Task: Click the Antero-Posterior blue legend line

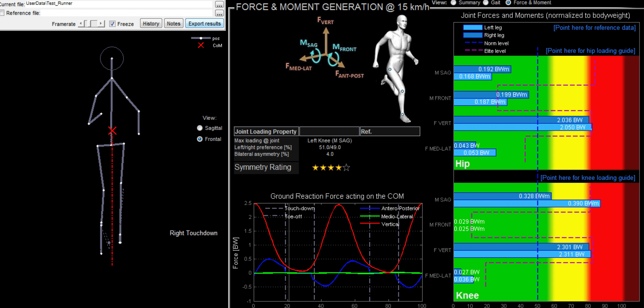Action: click(x=370, y=208)
